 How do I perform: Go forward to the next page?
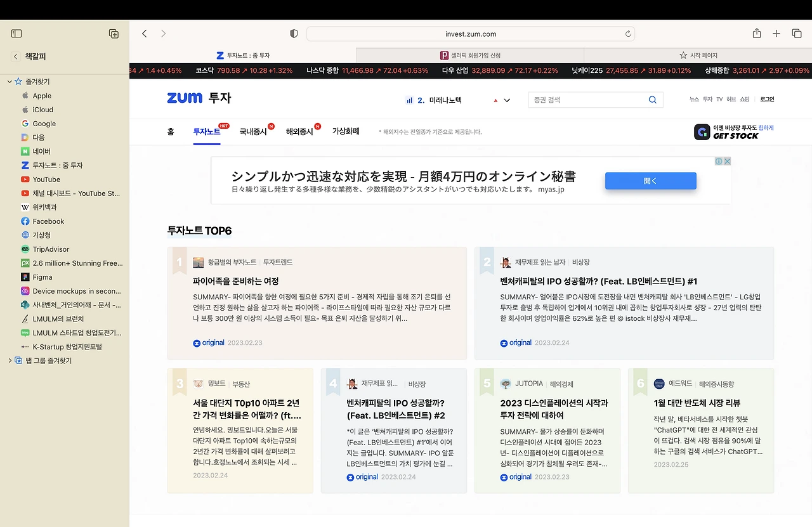coord(163,34)
